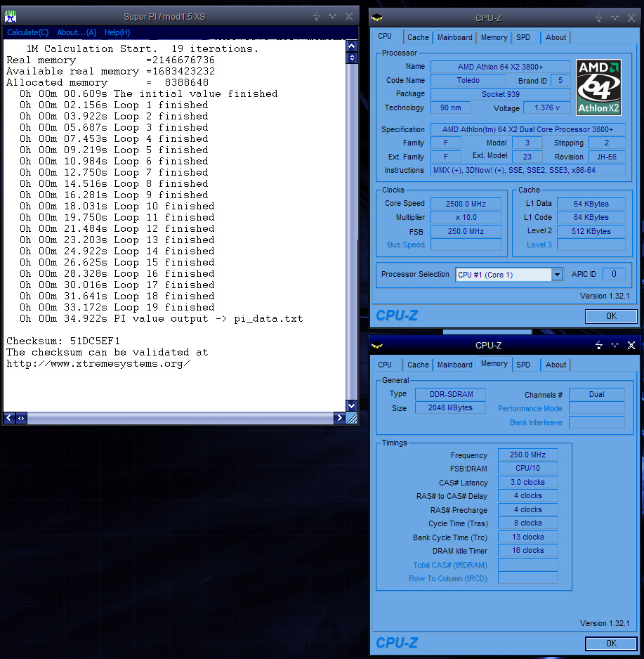
Task: Click Super PI scroll left arrow
Action: pyautogui.click(x=9, y=418)
